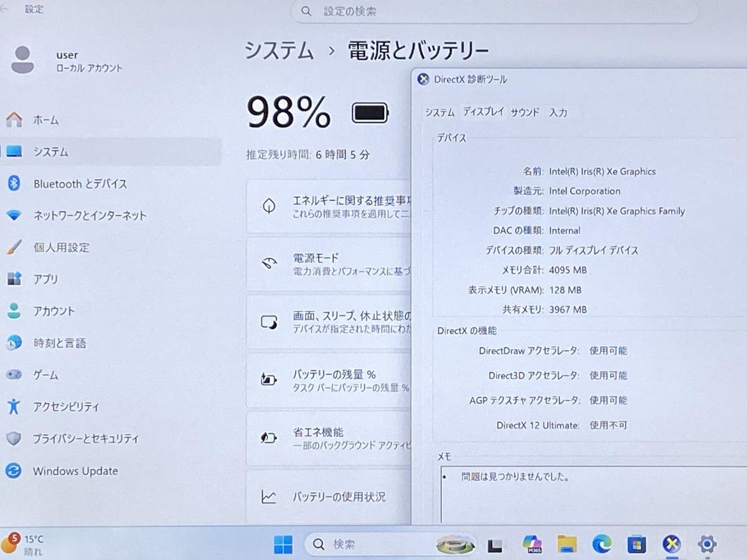The image size is (747, 560).
Task: Open Personalization settings with the brush icon
Action: [x=61, y=247]
